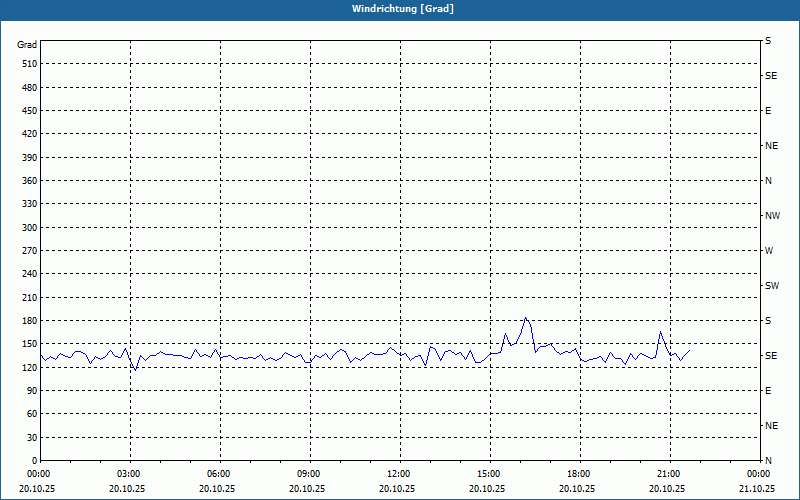Pick the 12:00 time axis label

click(x=400, y=474)
